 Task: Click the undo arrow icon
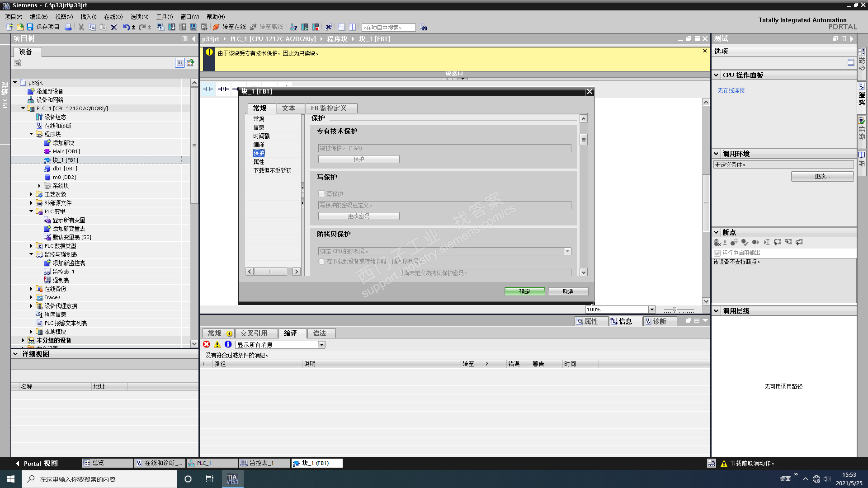[x=126, y=27]
